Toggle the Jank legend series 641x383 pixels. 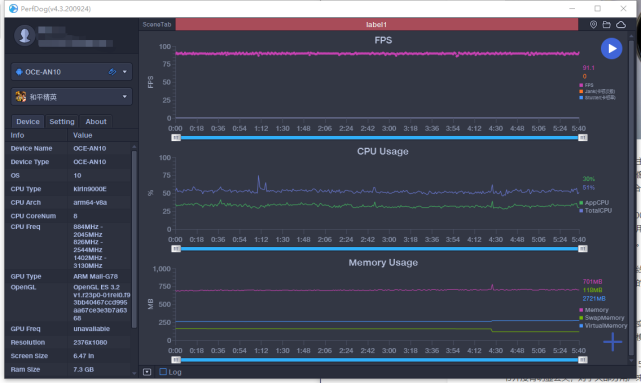pos(597,92)
